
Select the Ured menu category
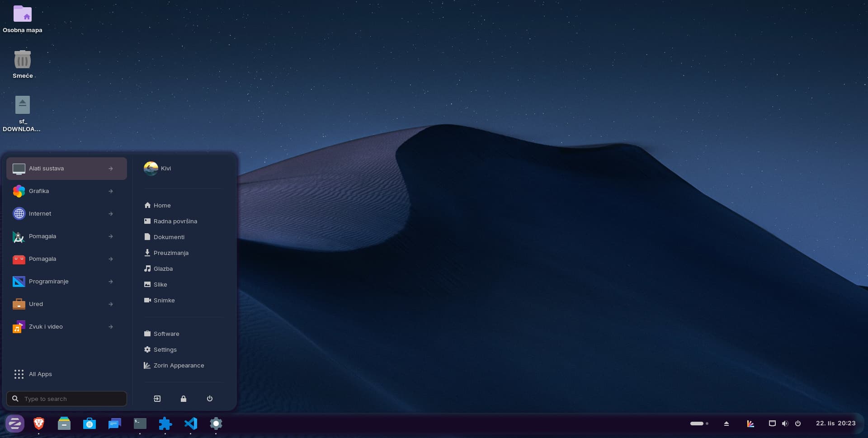point(66,304)
